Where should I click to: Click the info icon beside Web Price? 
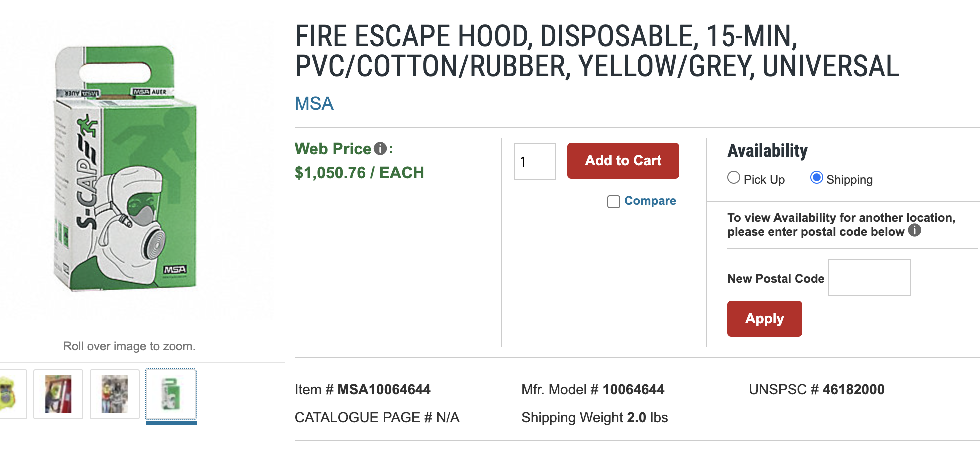click(380, 149)
